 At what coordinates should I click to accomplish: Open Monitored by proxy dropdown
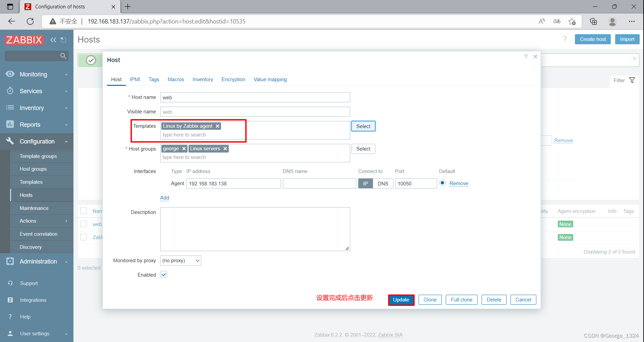click(x=181, y=261)
